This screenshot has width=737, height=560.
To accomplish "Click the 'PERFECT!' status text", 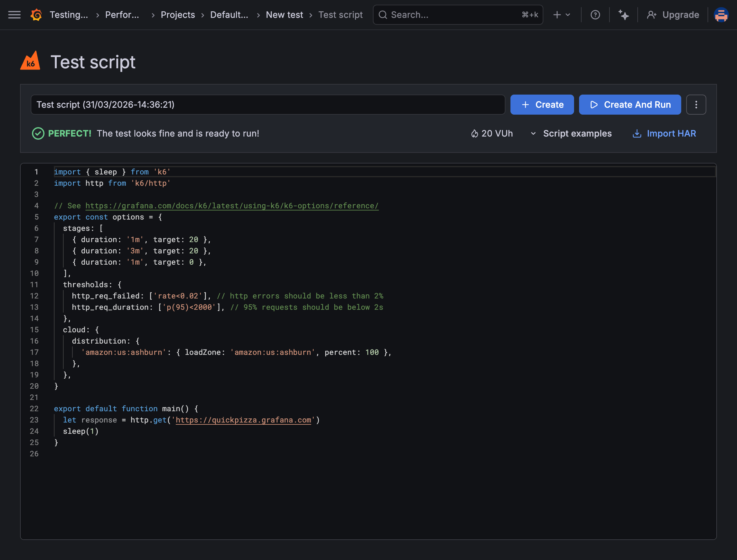I will [x=70, y=133].
